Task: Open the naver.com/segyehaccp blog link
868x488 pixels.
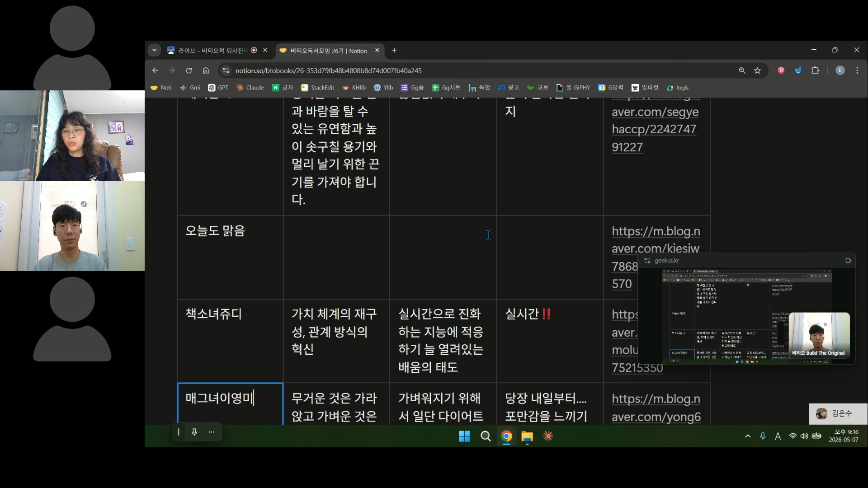Action: click(655, 129)
